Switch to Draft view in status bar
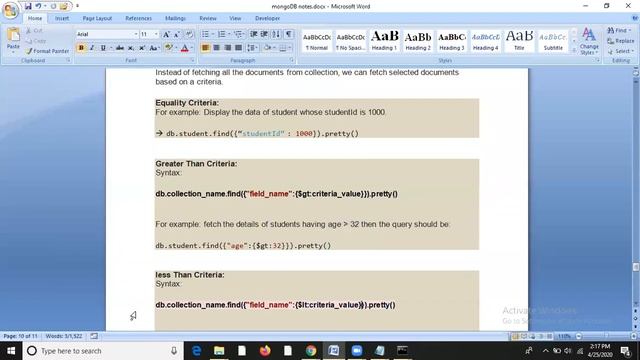The image size is (640, 360). click(x=549, y=336)
